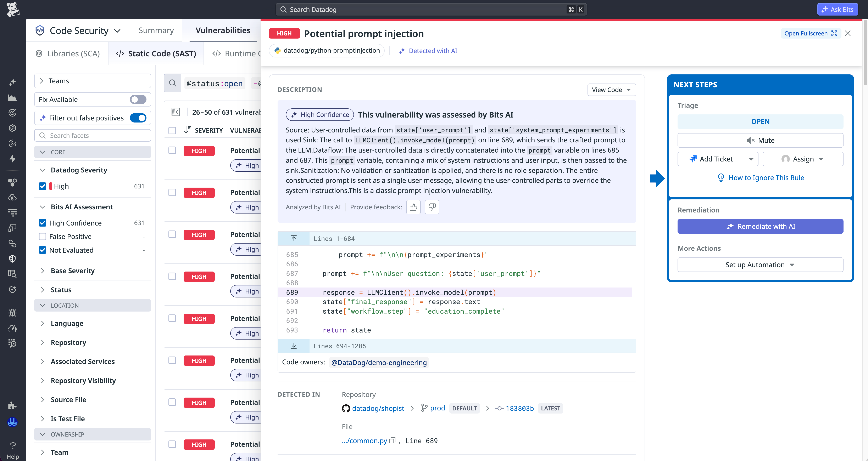868x461 pixels.
Task: Switch to the Runtime Code tab
Action: [x=237, y=53]
